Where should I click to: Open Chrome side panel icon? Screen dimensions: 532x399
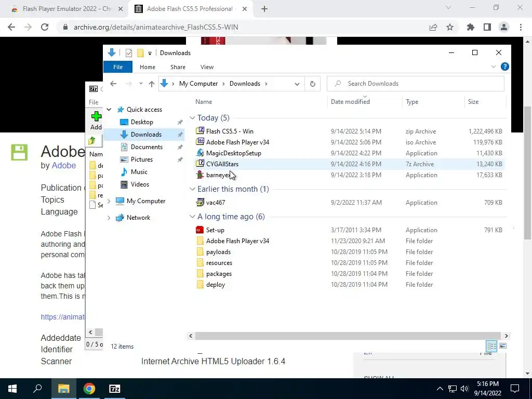tap(487, 27)
